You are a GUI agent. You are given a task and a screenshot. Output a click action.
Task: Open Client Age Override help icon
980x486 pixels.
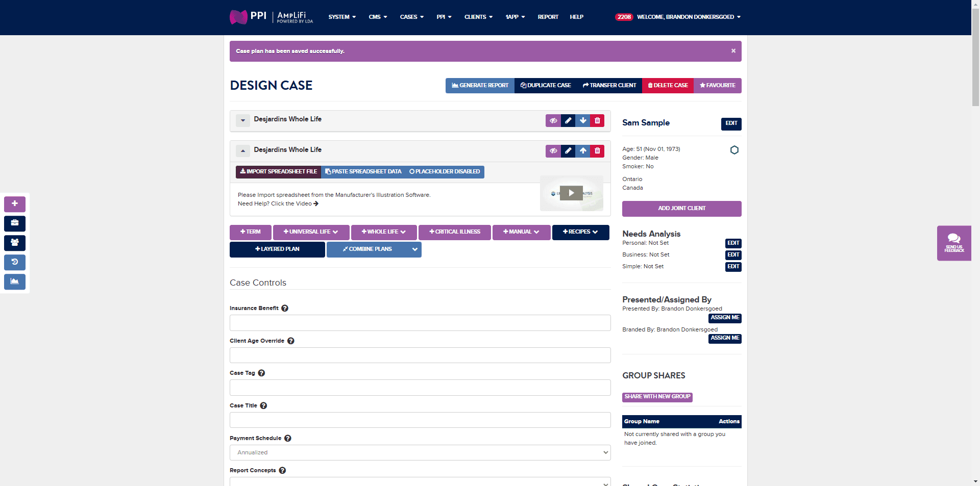coord(291,341)
